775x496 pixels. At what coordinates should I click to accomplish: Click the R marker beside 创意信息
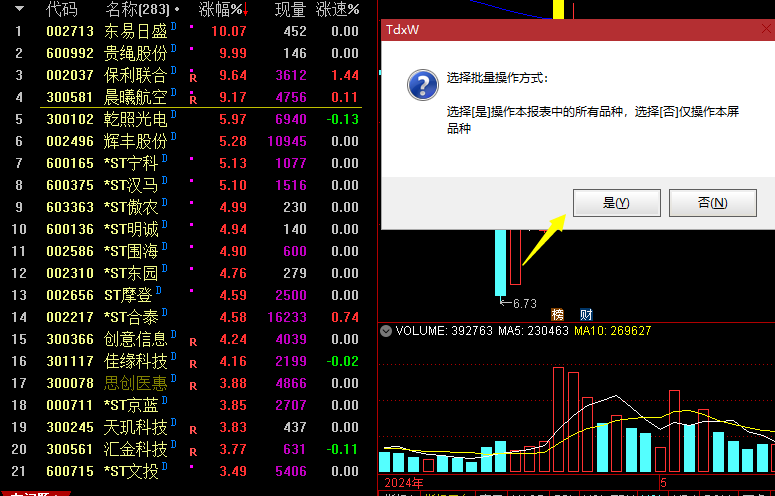(193, 340)
